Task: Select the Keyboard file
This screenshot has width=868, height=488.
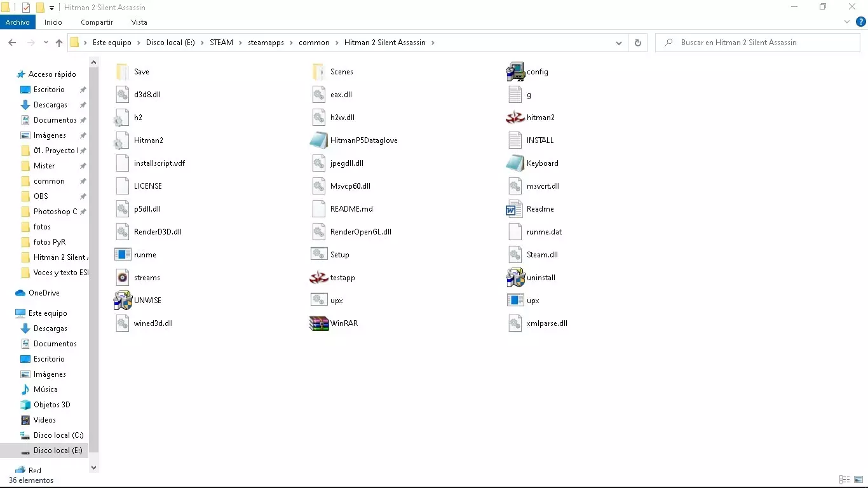Action: click(532, 163)
